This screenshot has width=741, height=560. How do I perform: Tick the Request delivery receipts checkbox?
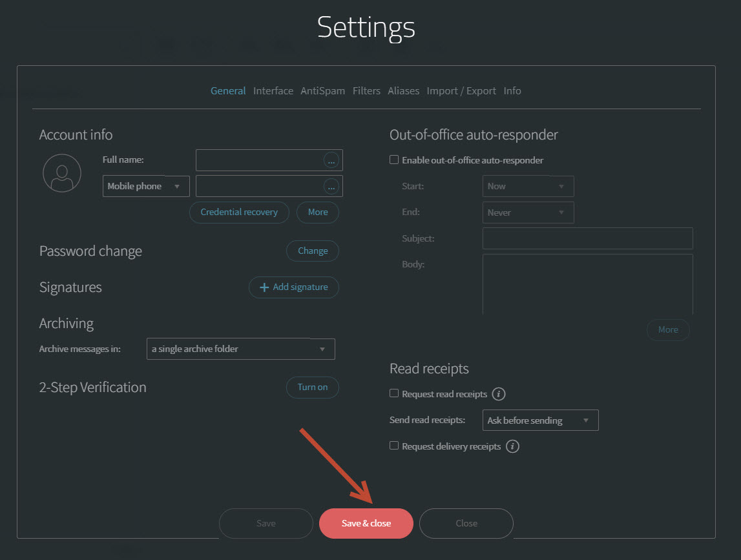click(394, 446)
